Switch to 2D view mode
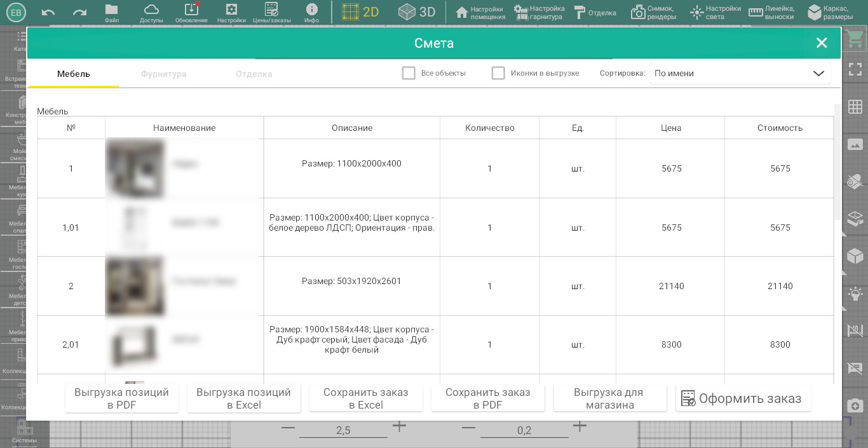 click(x=360, y=12)
